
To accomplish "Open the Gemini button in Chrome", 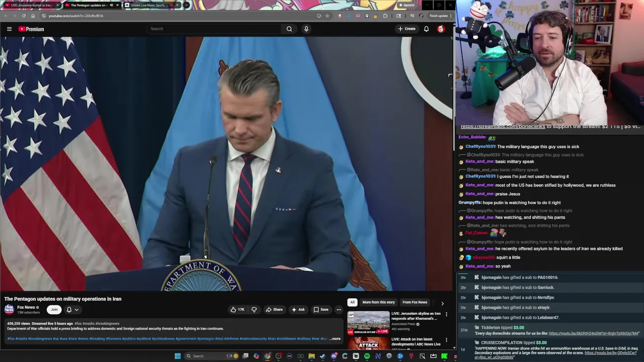I will (406, 5).
